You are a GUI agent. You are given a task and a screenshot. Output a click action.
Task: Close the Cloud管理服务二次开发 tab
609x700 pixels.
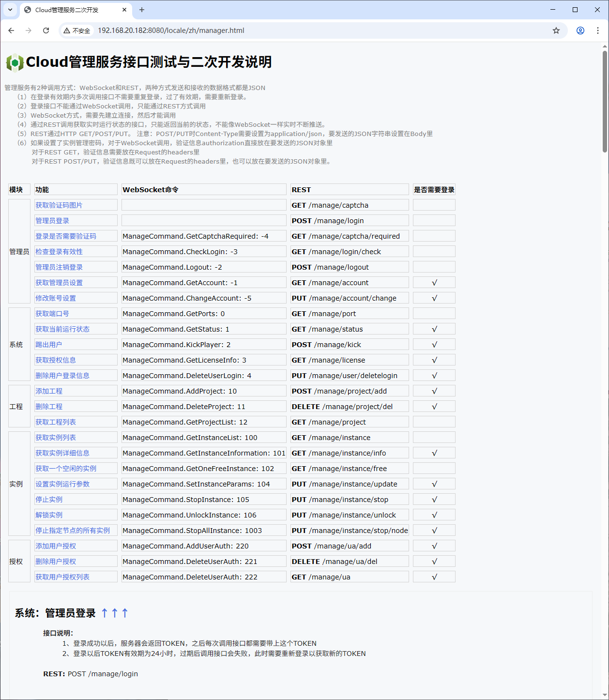[124, 10]
